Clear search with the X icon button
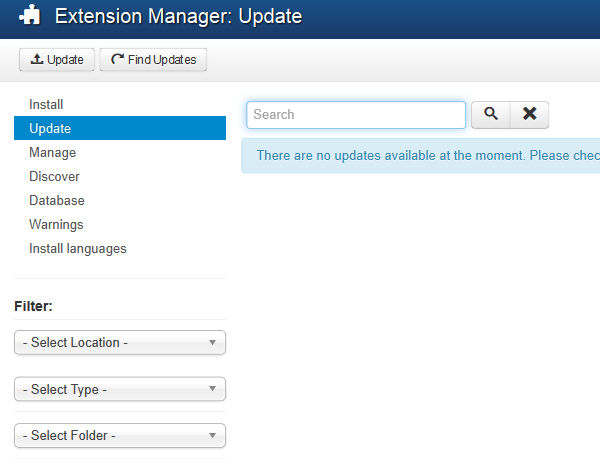 [529, 115]
